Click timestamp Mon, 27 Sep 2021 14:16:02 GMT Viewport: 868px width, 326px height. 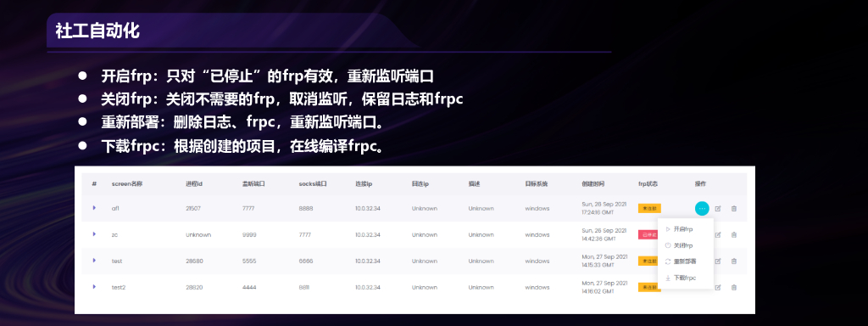(x=604, y=287)
